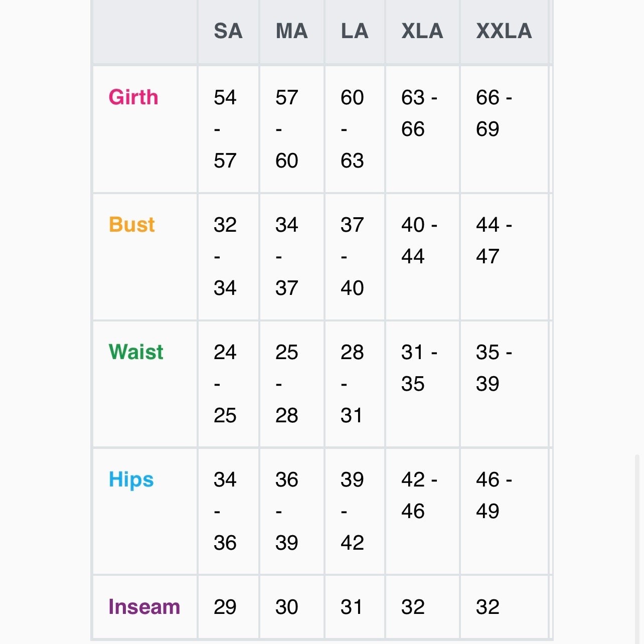Click the pink Girth row label
This screenshot has width=644, height=644.
133,97
